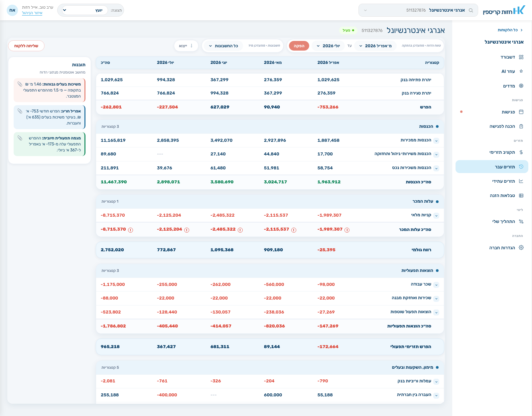This screenshot has width=532, height=416.
Task: Click the יוני 2026 column header
Action: [219, 63]
